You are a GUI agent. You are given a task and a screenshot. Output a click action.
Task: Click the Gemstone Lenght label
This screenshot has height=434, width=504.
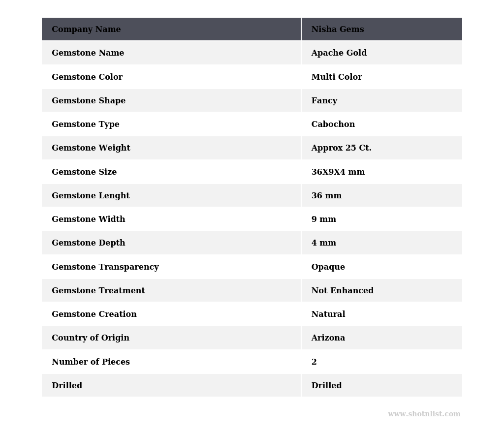click(x=91, y=196)
